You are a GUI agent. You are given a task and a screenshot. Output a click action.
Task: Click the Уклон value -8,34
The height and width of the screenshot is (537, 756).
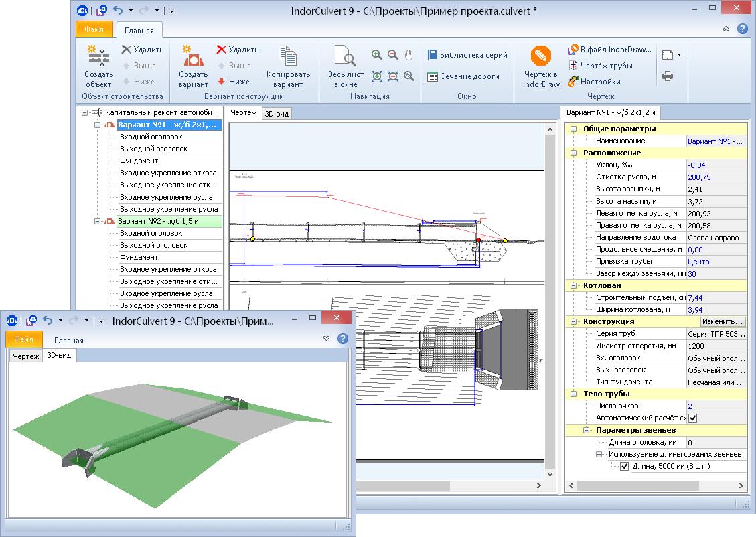point(716,165)
